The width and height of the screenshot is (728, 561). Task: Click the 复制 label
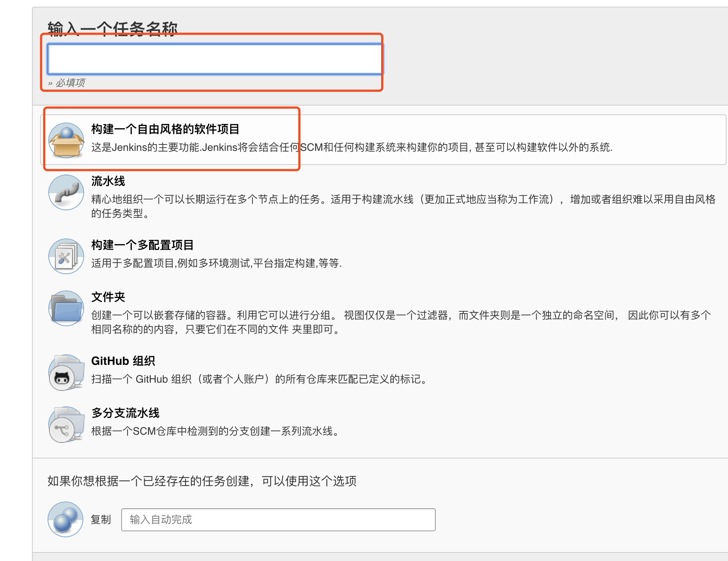(101, 520)
